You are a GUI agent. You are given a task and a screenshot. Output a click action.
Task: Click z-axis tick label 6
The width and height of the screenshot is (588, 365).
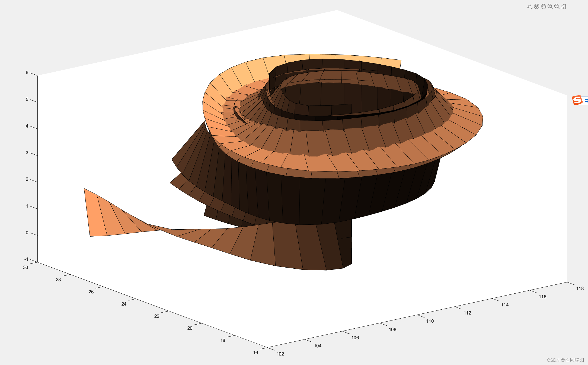[27, 72]
